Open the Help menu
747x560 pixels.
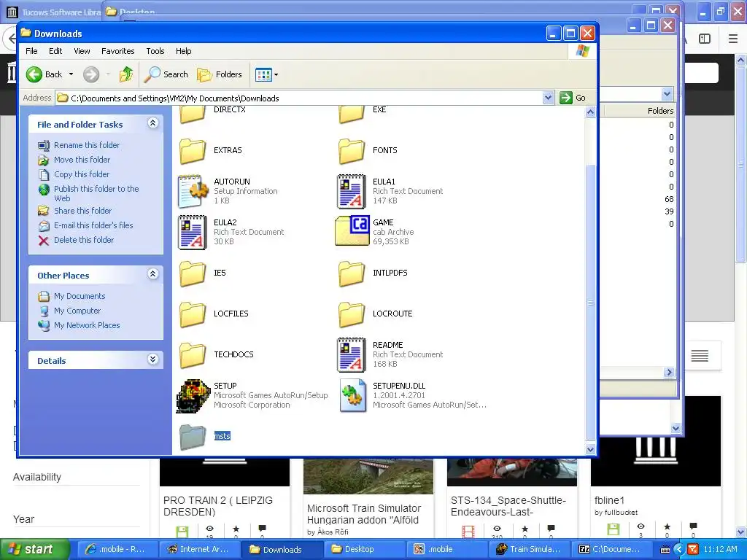tap(183, 51)
